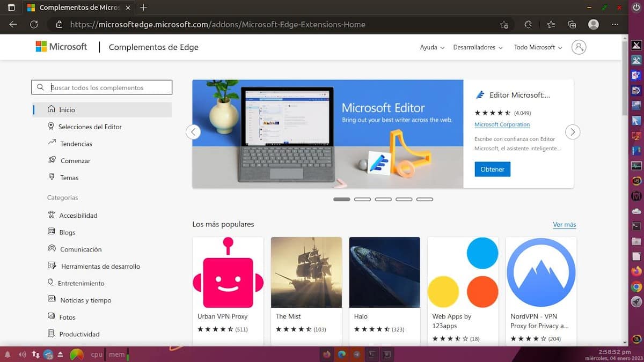Go back with the browser back arrow
The width and height of the screenshot is (644, 362).
click(13, 25)
